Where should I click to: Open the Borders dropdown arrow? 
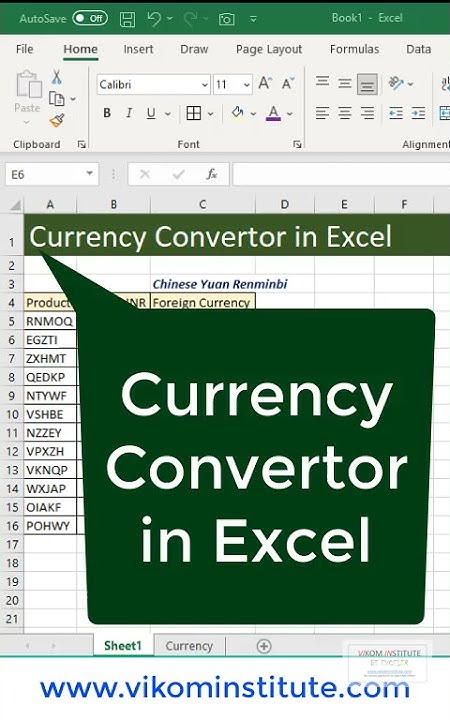point(210,113)
